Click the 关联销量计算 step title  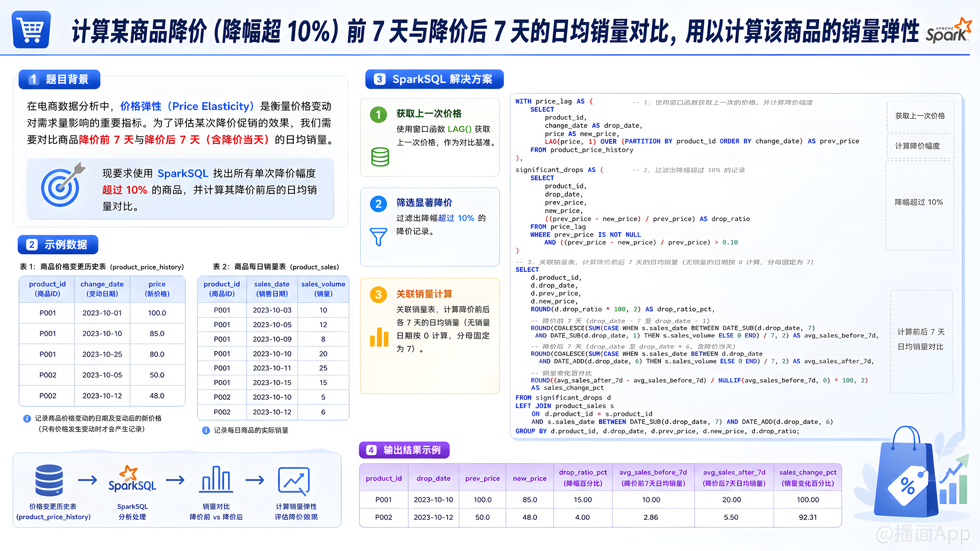point(424,294)
